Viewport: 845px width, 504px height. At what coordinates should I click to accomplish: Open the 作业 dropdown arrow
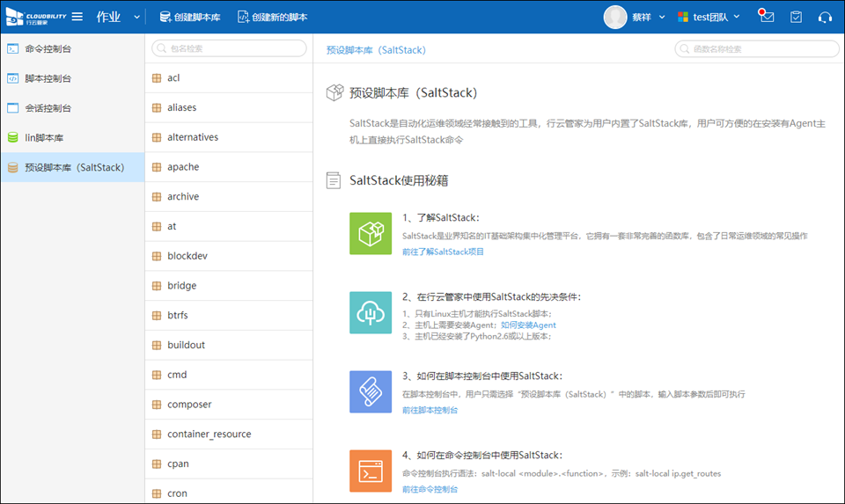[137, 18]
